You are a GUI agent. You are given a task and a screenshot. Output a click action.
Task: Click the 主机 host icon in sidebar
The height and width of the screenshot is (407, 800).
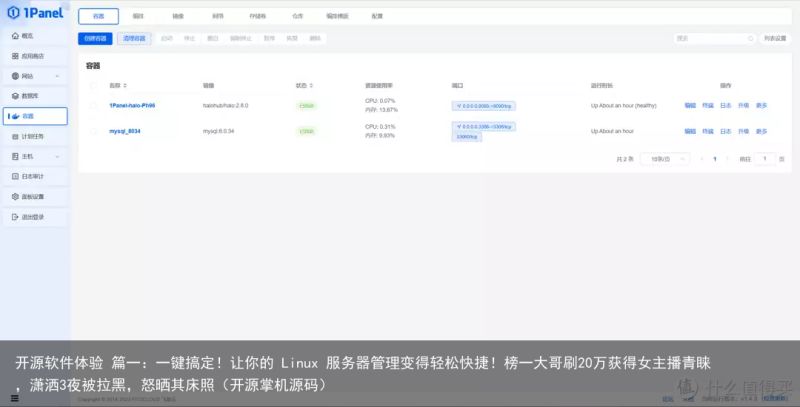(x=15, y=157)
